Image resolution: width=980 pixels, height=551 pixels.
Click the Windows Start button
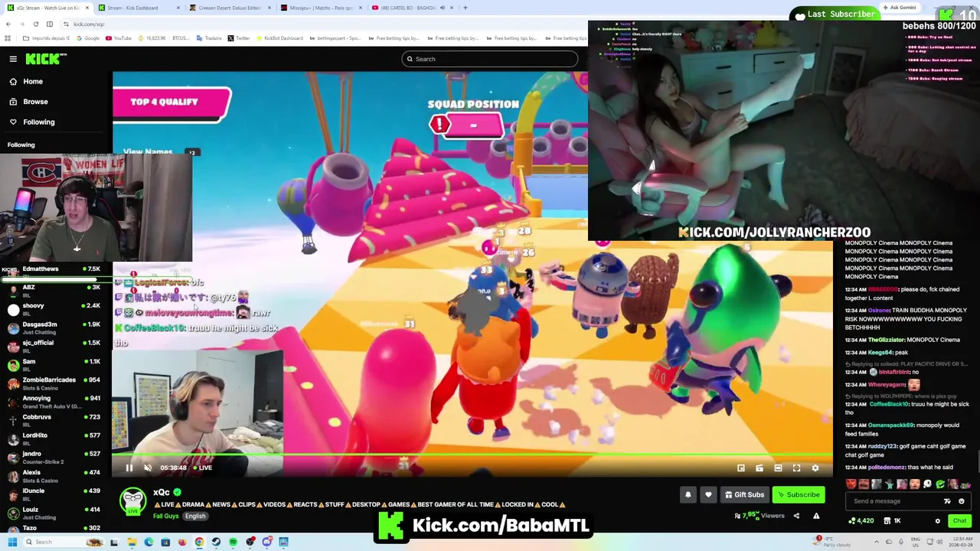[x=11, y=542]
